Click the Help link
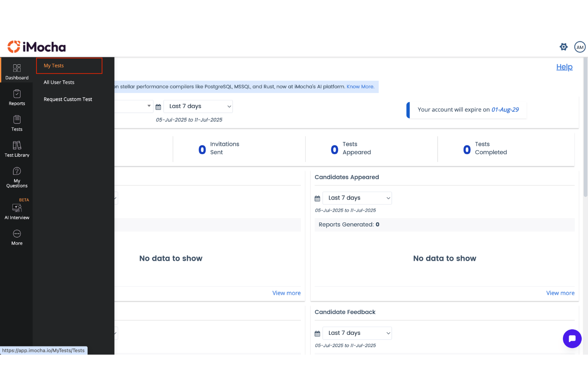 click(x=564, y=67)
